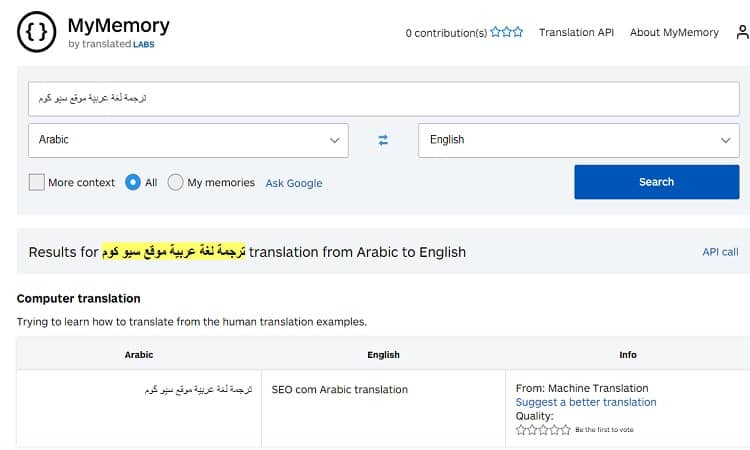Open Translation API menu item

[576, 32]
